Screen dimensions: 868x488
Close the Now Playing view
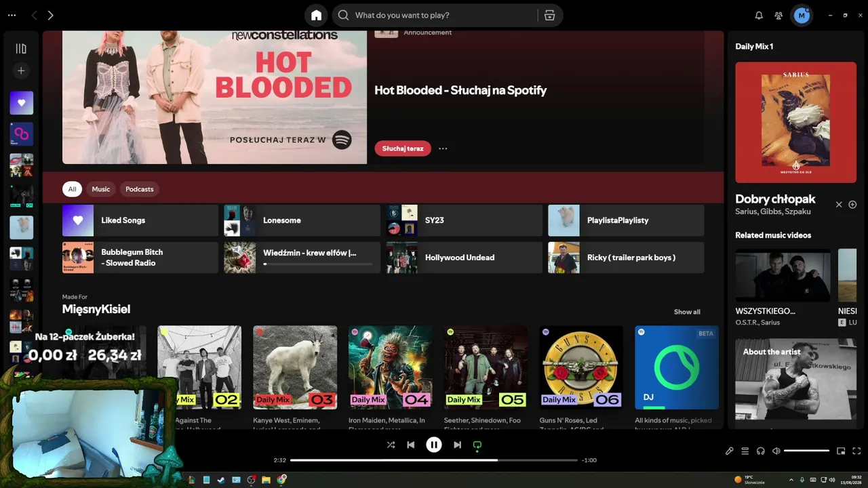839,204
